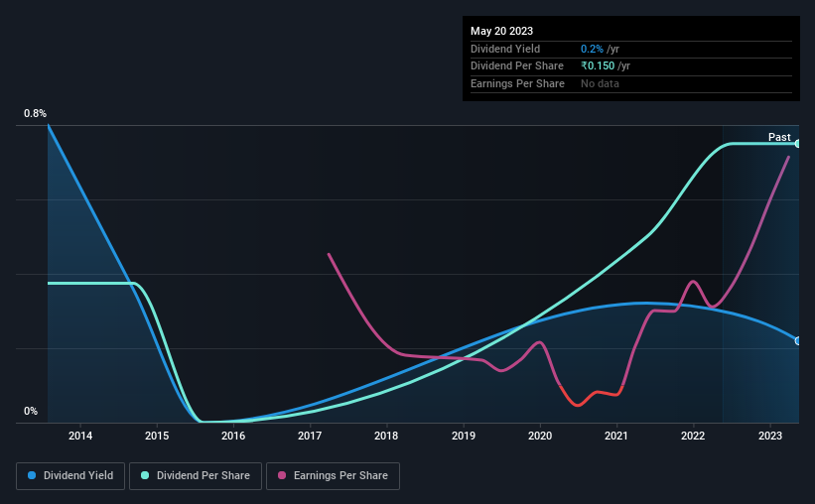The image size is (815, 504).
Task: Click the pink Earnings Per Share legend dot
Action: coord(282,475)
